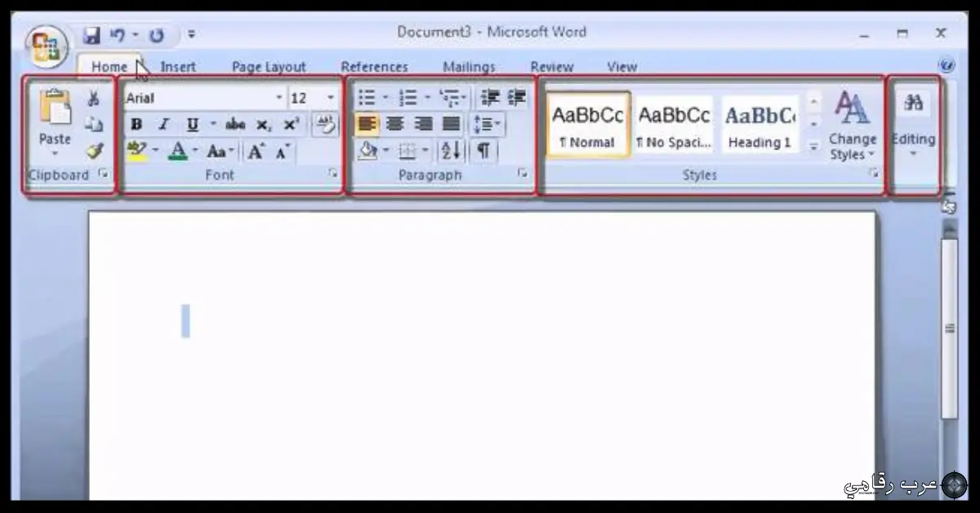Click the Grow Font icon

coord(256,151)
